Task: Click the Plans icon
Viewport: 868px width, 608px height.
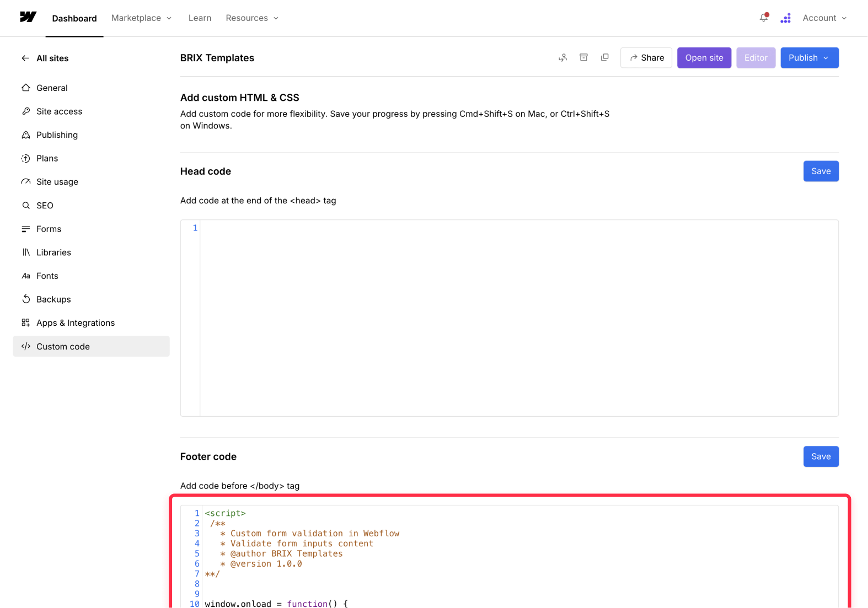Action: pos(26,158)
